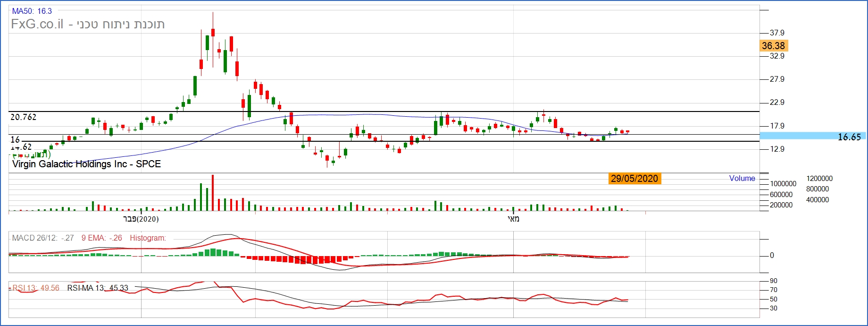Select the 20.762 horizontal resistance line label
This screenshot has height=326, width=868.
tap(23, 117)
